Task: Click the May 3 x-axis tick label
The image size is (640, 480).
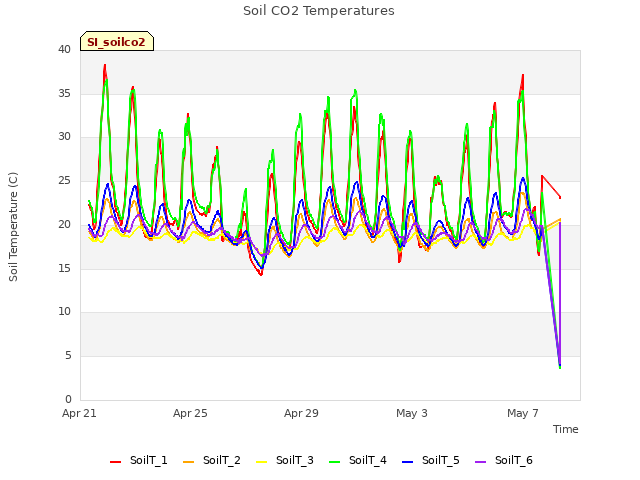Action: [412, 413]
